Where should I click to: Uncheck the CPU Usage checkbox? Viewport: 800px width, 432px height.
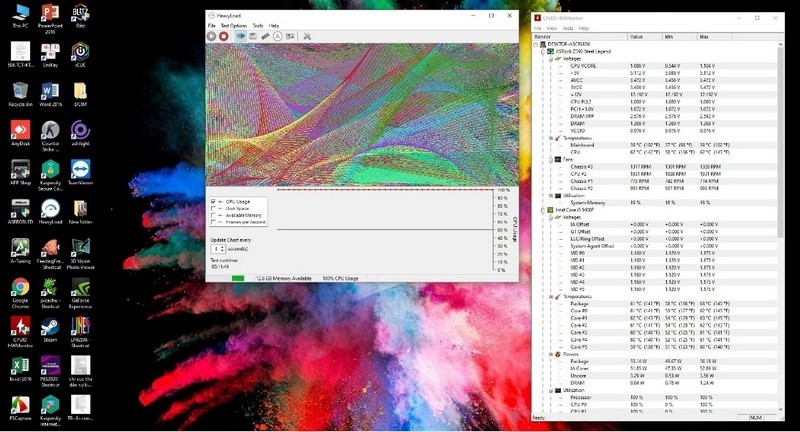214,201
